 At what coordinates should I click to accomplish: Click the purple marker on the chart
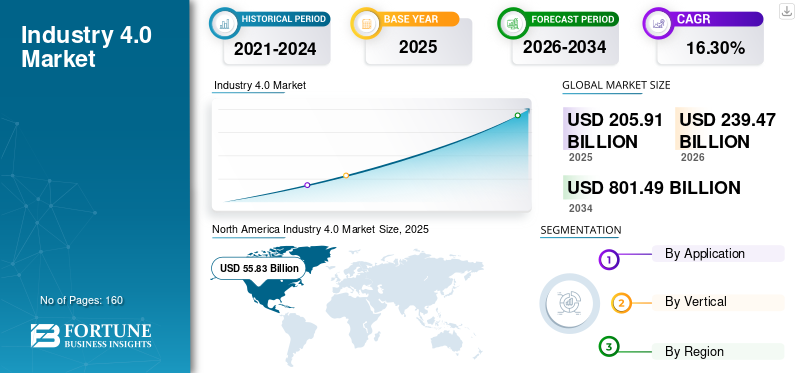click(307, 185)
